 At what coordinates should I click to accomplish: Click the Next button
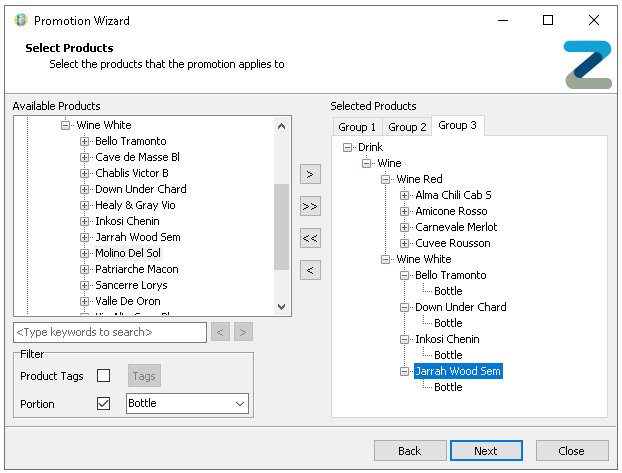click(486, 451)
